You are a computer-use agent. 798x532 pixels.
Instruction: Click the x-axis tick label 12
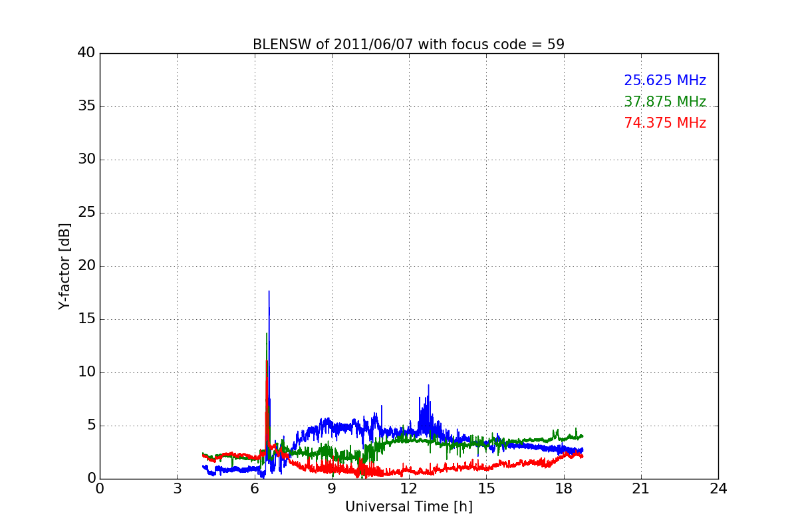tap(409, 488)
